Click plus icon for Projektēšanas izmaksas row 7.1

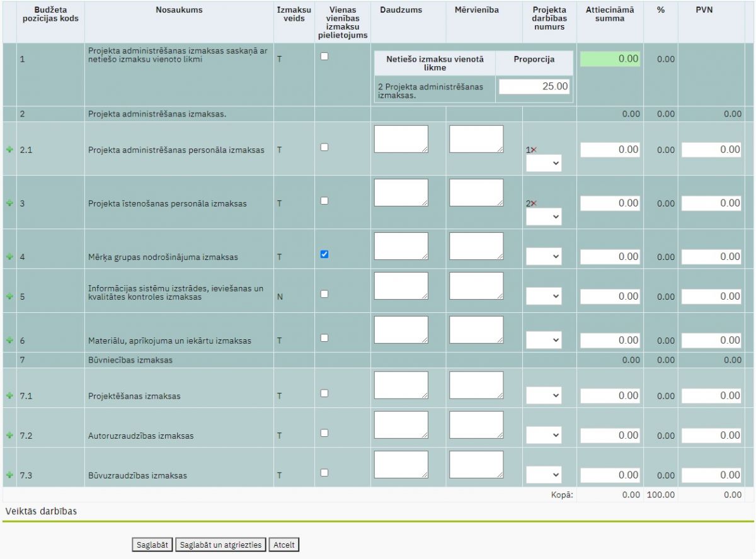(x=9, y=396)
